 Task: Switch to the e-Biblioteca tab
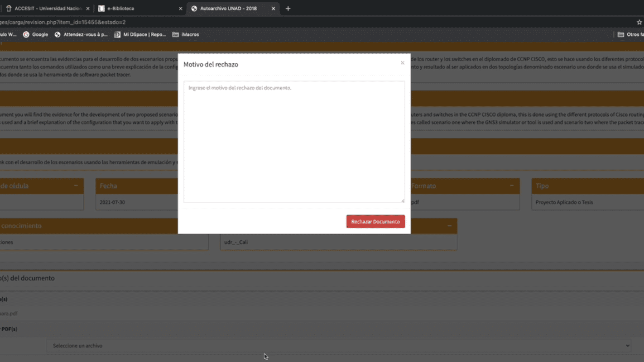pyautogui.click(x=139, y=9)
